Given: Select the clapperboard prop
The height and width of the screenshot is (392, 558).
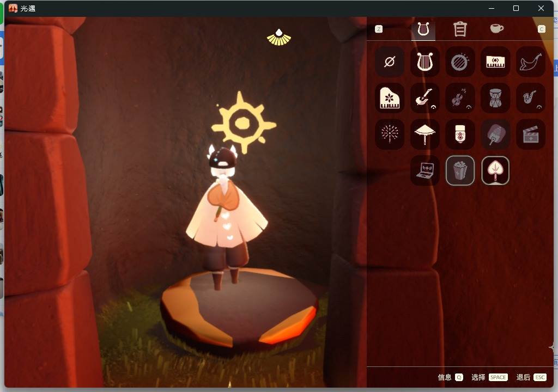Looking at the screenshot, I should pyautogui.click(x=530, y=134).
